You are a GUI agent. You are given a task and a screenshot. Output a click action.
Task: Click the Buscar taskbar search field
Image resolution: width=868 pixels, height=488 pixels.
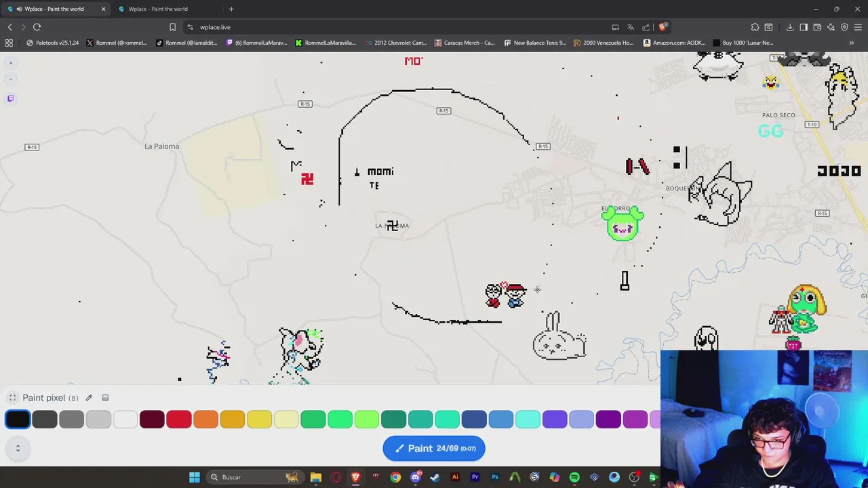pos(254,477)
